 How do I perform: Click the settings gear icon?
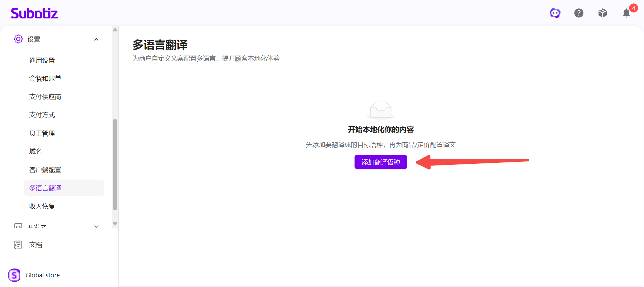(18, 39)
